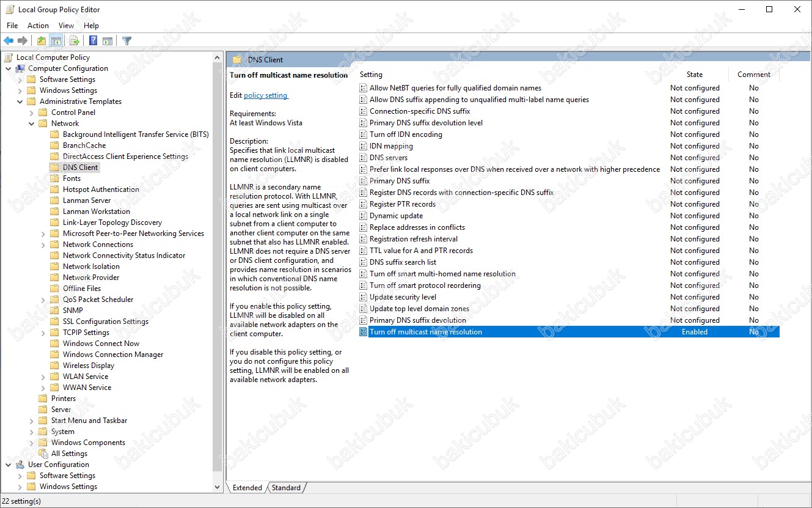Click the 'Enabled' state of selected row
The image size is (812, 508).
coord(695,332)
